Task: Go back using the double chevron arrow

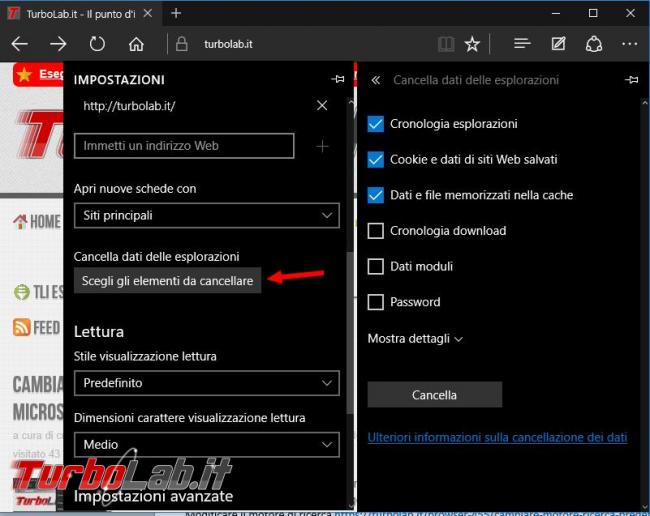Action: pyautogui.click(x=376, y=80)
